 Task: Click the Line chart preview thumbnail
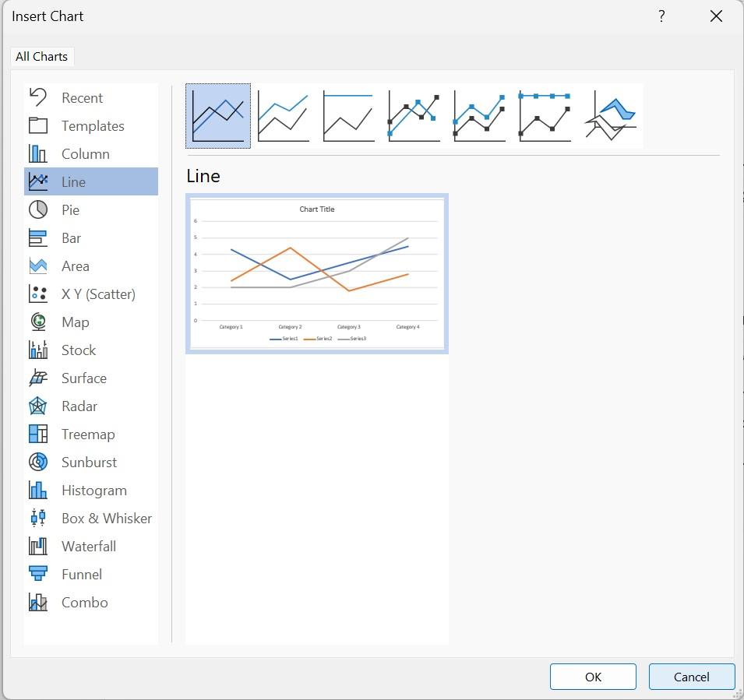point(317,273)
